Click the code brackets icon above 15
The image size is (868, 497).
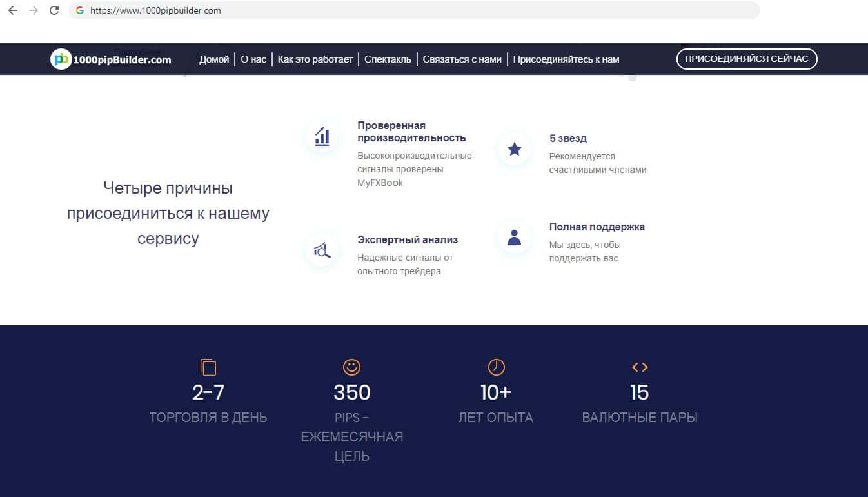pos(640,367)
